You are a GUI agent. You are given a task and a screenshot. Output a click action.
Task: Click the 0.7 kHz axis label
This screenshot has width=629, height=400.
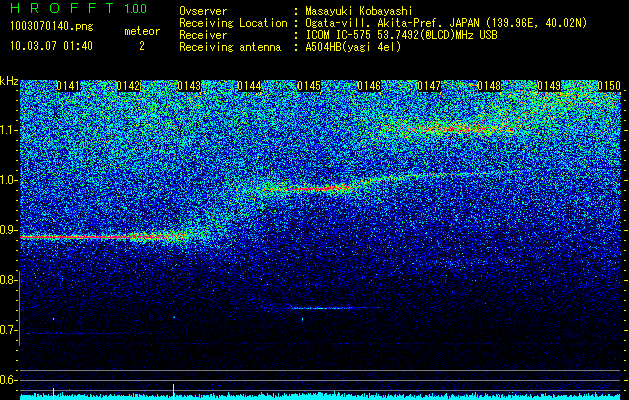point(8,330)
